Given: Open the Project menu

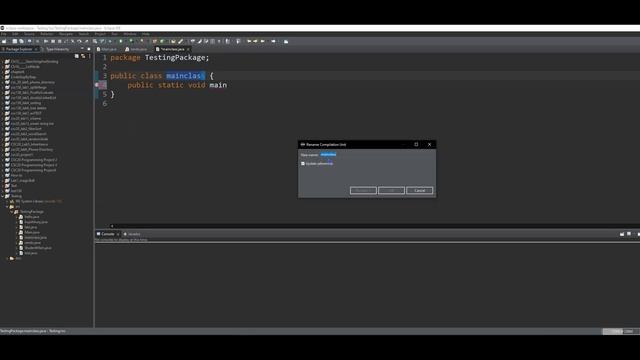Looking at the screenshot, I should point(100,34).
